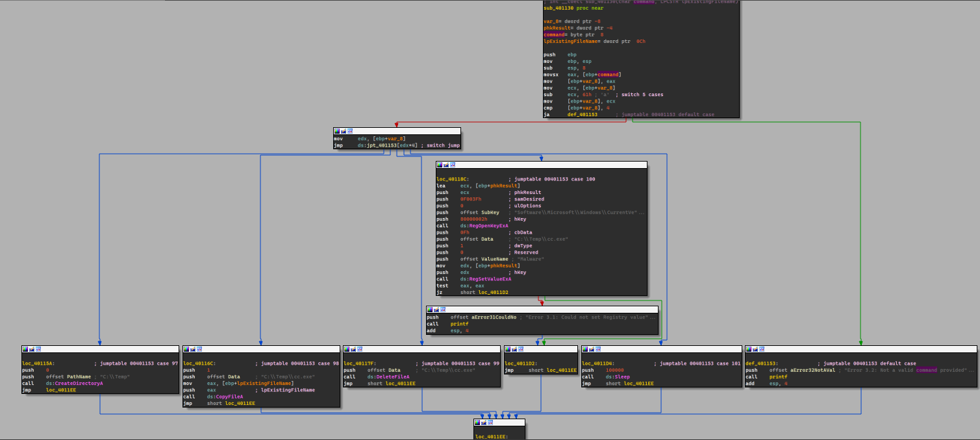
Task: Click the node color icon on the case 101 block
Action: point(584,349)
